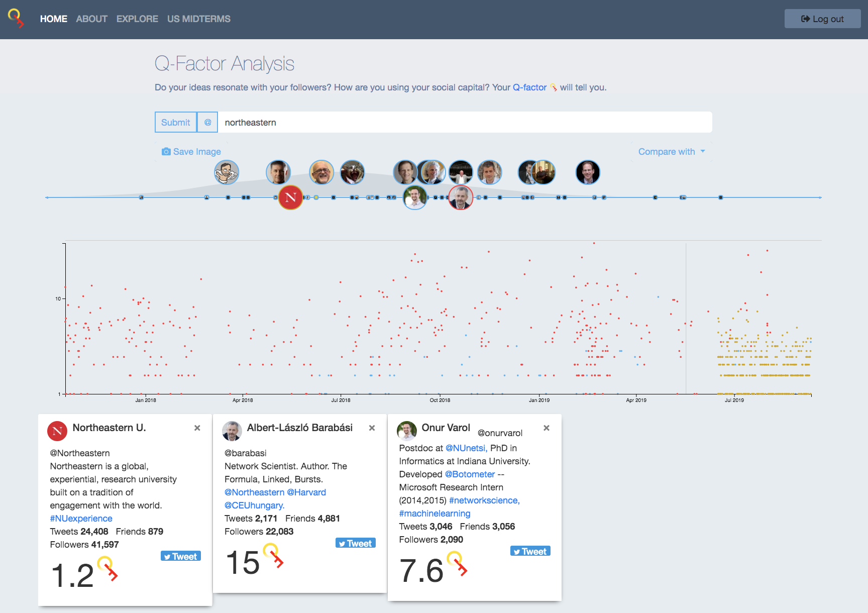Click Onur Varol's card profile picture
868x613 pixels.
tap(407, 431)
